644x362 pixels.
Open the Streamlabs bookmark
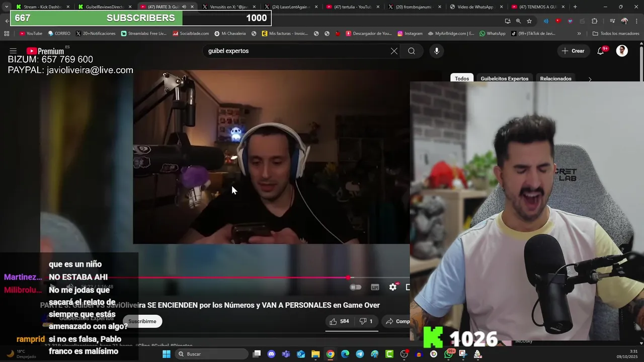coord(144,34)
